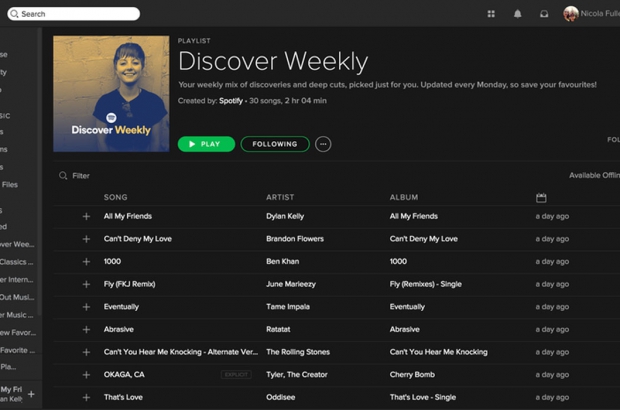This screenshot has height=410, width=620.
Task: Open the more options ellipsis button
Action: [x=323, y=144]
